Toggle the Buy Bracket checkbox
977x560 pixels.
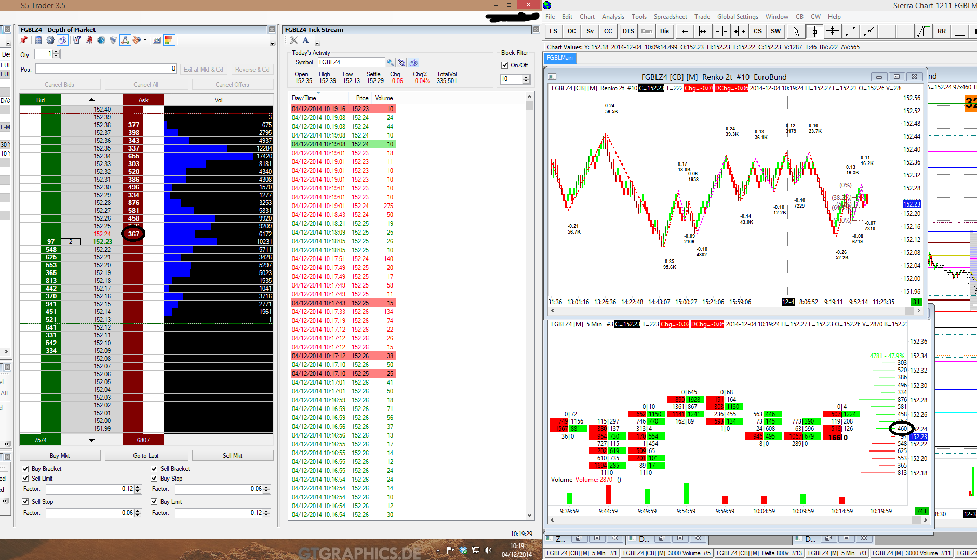click(25, 469)
